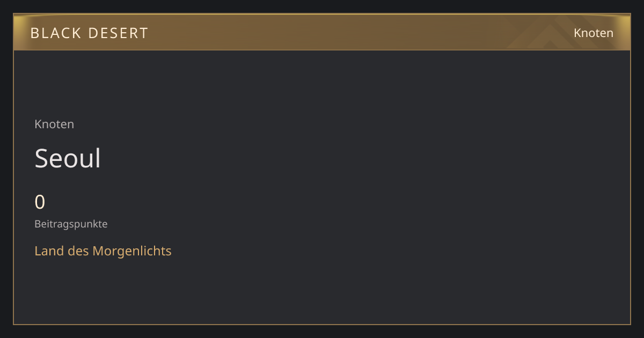
Task: Click the BLACK DESERT title
Action: 89,33
